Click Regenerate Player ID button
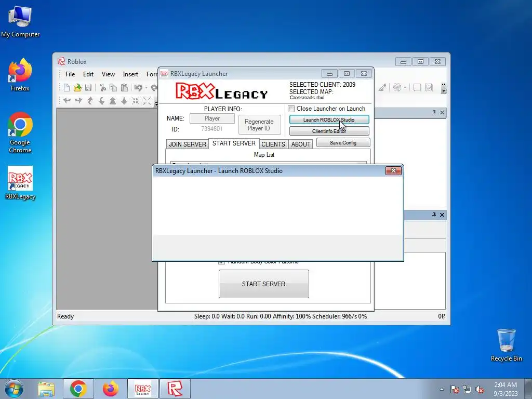Screen dimensions: 532x399 coord(259,125)
